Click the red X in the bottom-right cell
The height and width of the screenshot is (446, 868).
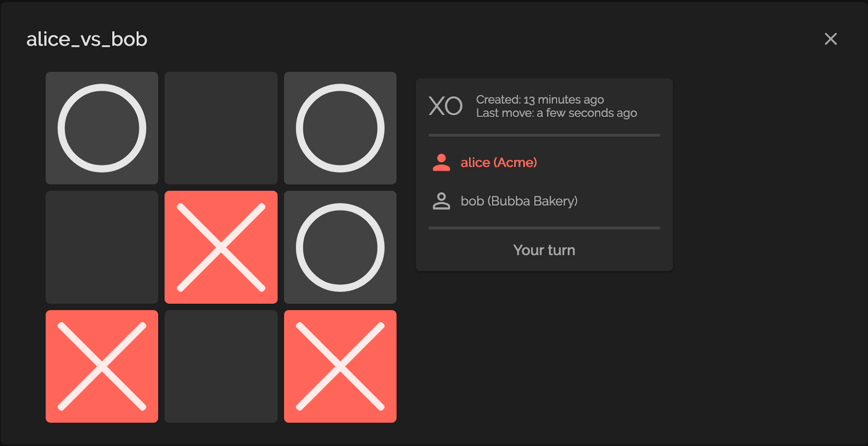tap(340, 367)
